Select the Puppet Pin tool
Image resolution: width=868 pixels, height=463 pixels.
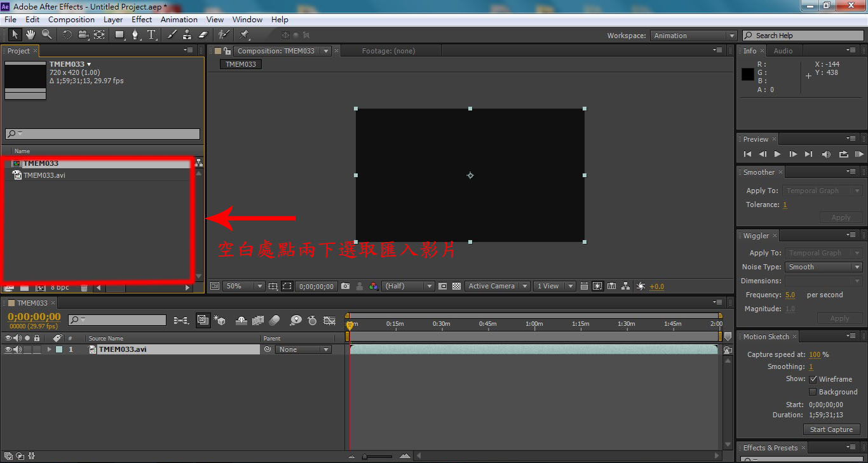245,35
